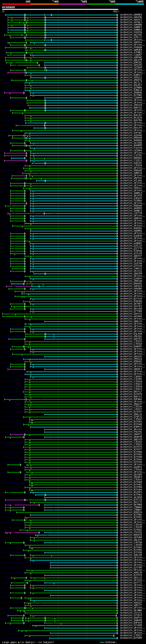146x644 pixels.
Task: Open hit UniRef100_Q7QFZ1
Action: click(131, 417)
